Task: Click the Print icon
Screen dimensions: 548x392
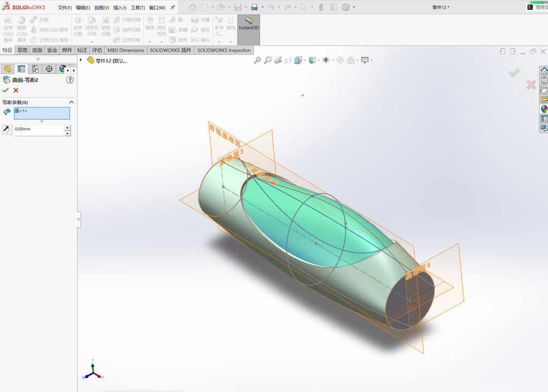Action: coord(254,7)
